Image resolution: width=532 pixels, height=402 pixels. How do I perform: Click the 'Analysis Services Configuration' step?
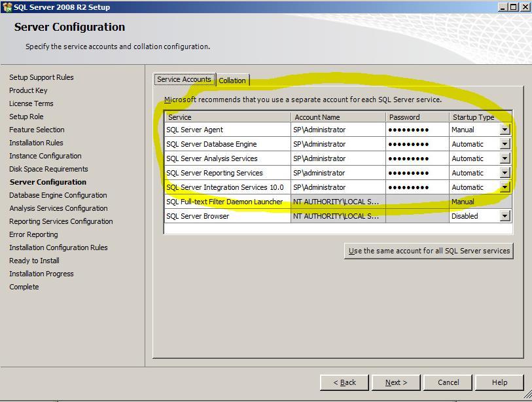point(58,208)
